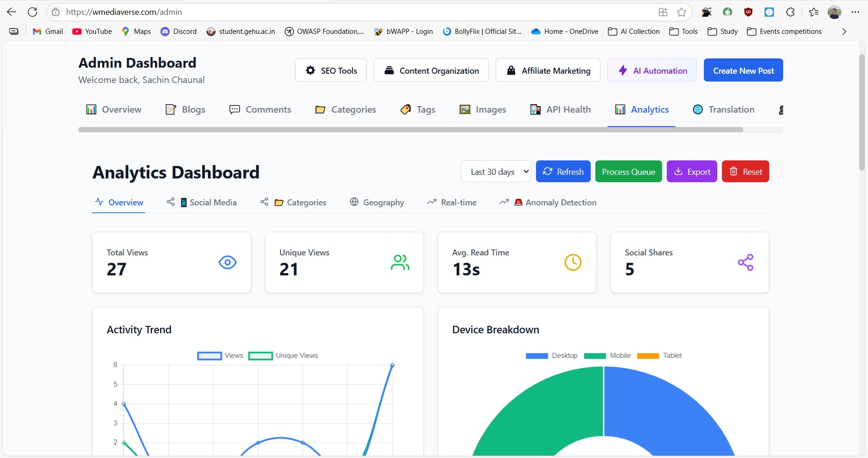Expand the bookmarks bar overflow chevron
This screenshot has width=868, height=458.
pos(844,32)
